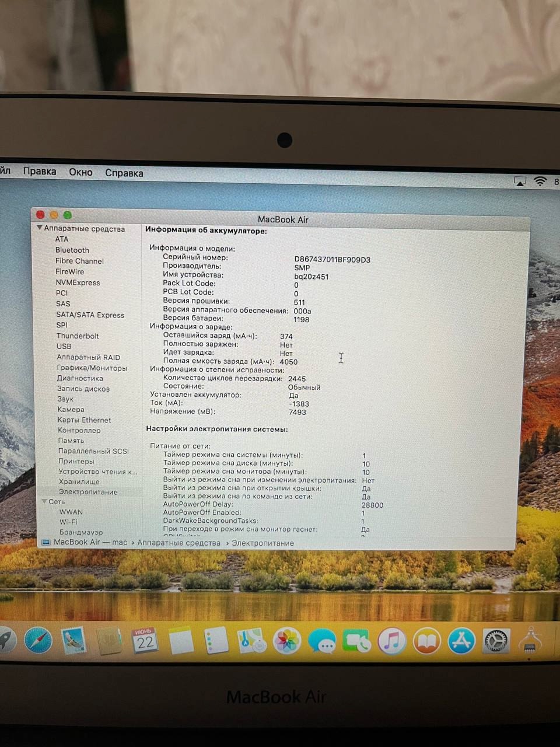Click the MacBook Air computer icon in path bar
560x747 pixels.
46,542
